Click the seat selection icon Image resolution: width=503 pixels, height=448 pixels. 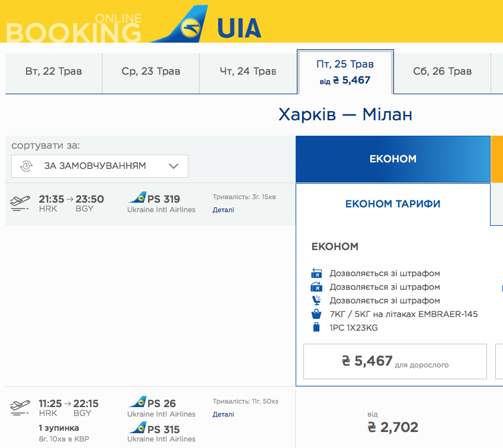pos(316,300)
